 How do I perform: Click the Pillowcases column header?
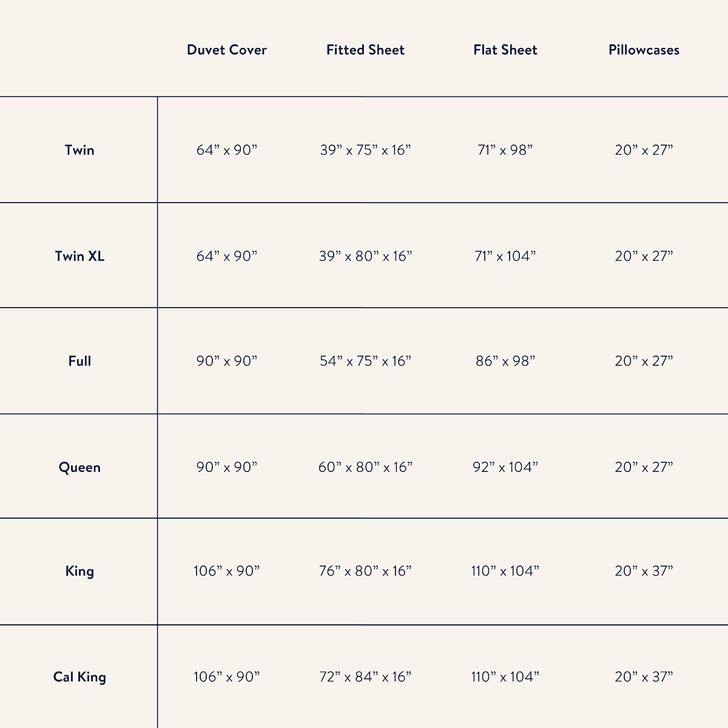point(644,50)
